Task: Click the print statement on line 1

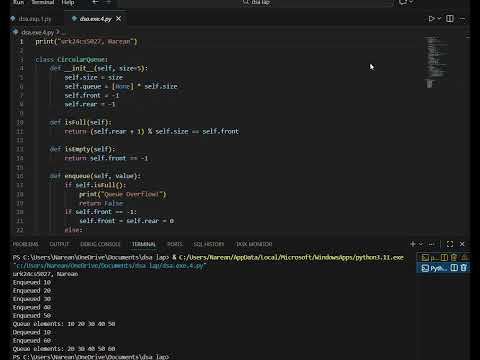Action: (86, 42)
